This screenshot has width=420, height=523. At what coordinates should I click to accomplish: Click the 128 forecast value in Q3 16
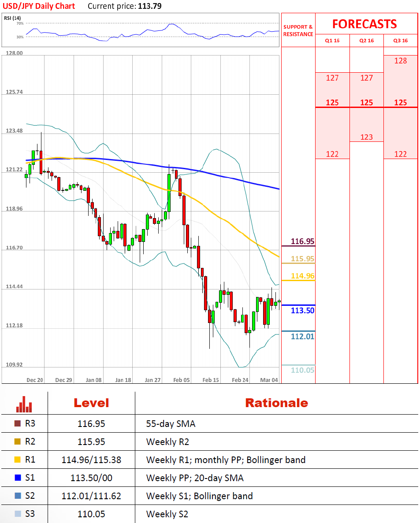coord(401,61)
